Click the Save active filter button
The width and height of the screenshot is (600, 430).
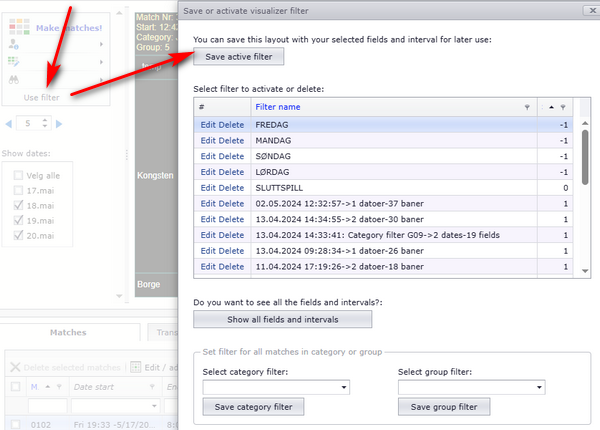(x=238, y=57)
